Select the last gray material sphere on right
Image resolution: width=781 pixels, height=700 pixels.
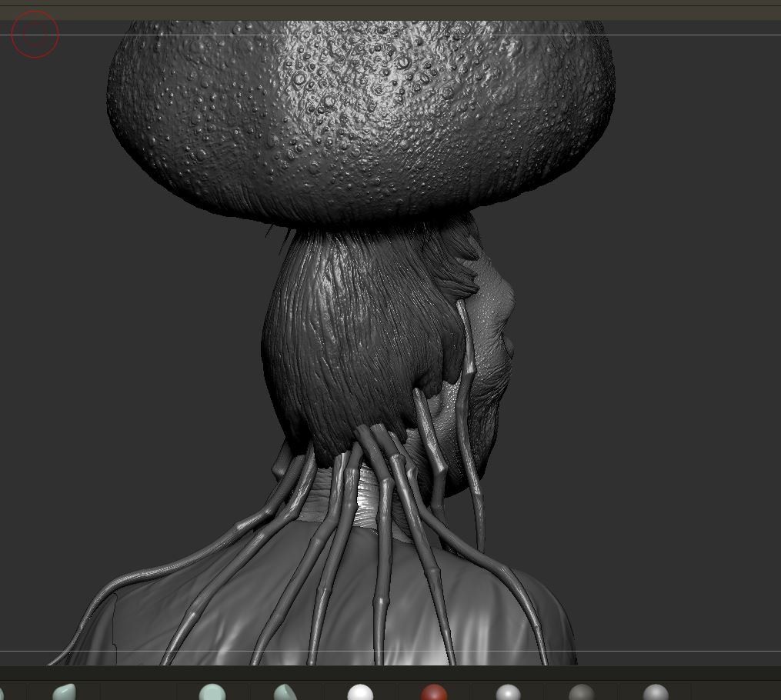click(x=656, y=692)
